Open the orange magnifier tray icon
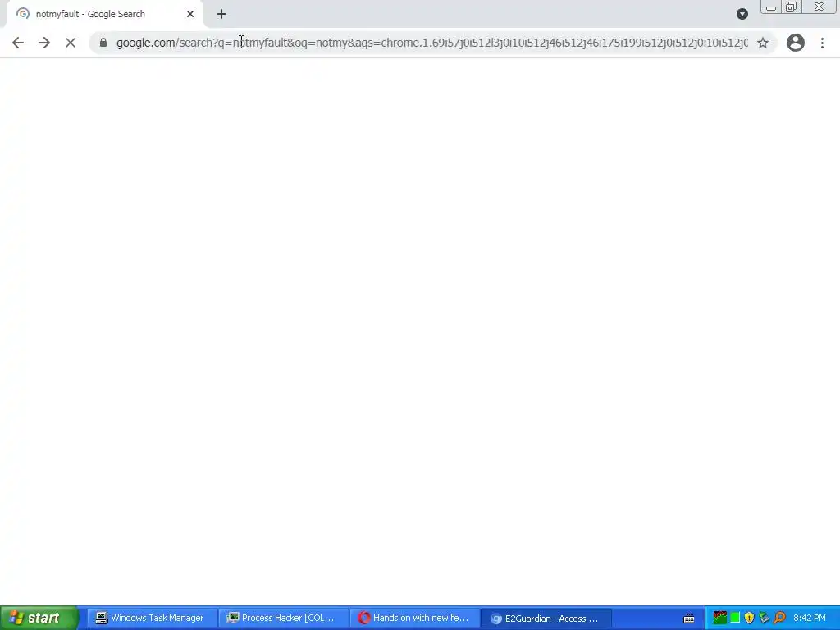 (779, 618)
